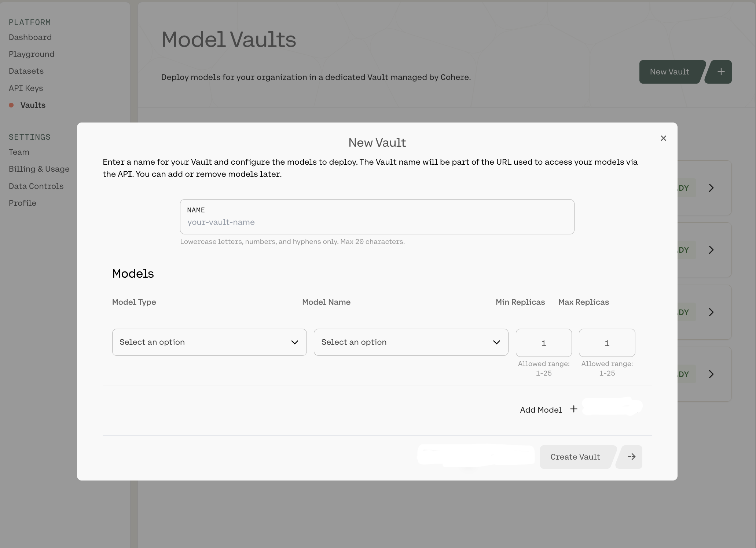This screenshot has height=548, width=756.
Task: Open the fourth vault row chevron
Action: (711, 374)
